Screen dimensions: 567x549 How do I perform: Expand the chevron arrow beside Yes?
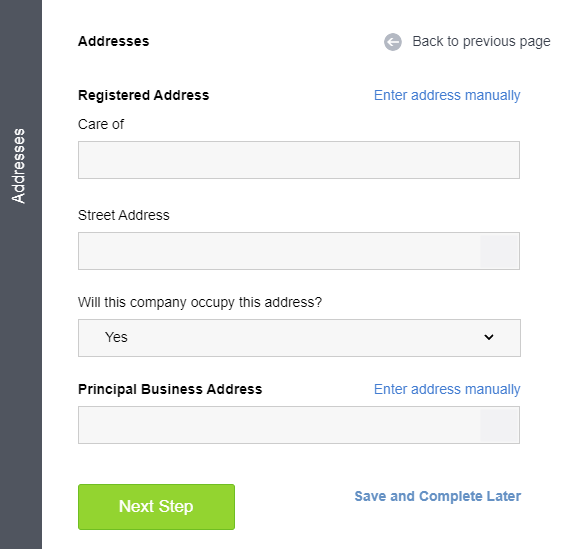click(489, 337)
